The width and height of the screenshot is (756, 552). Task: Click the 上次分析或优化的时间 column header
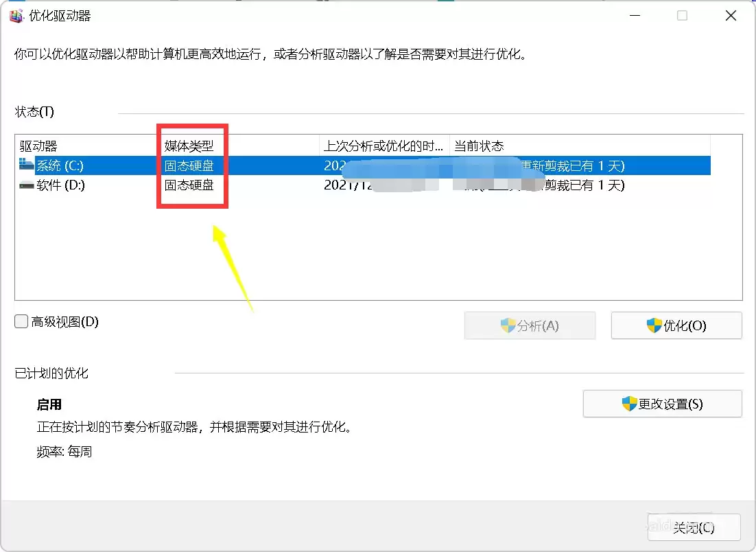coord(383,146)
